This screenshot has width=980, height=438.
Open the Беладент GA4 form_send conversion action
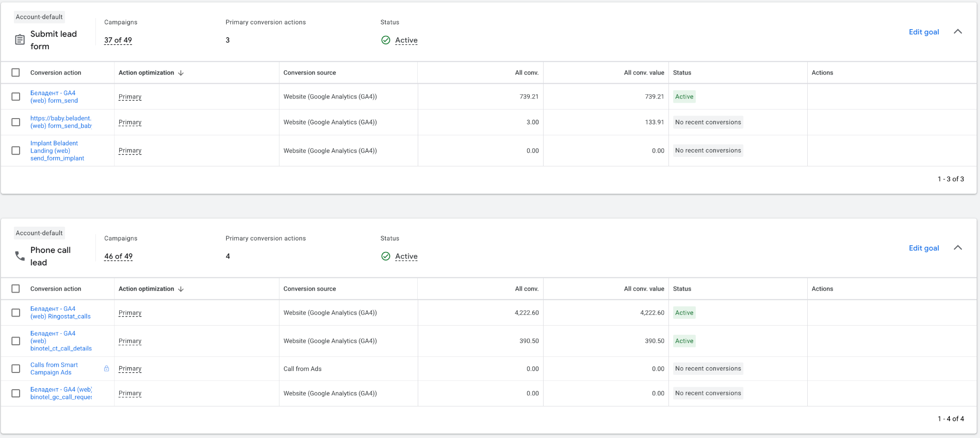[x=54, y=97]
